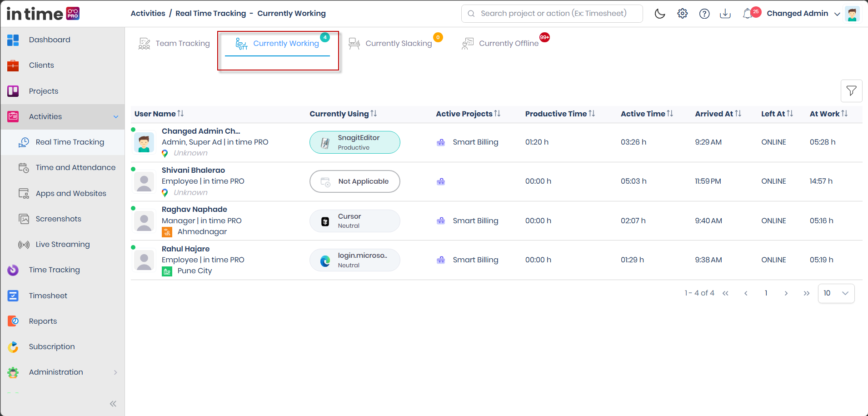The height and width of the screenshot is (416, 868).
Task: Click the Subscription sidebar icon
Action: [x=13, y=347]
